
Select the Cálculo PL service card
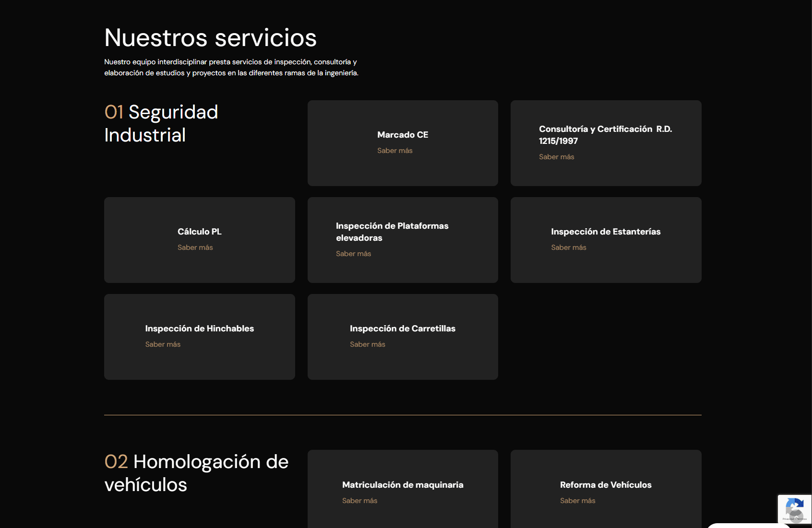199,240
